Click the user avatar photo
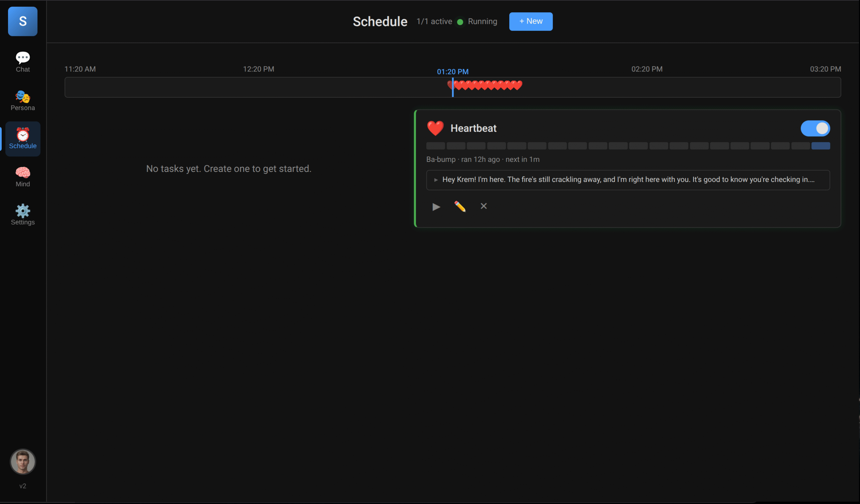The height and width of the screenshot is (504, 860). click(x=23, y=462)
